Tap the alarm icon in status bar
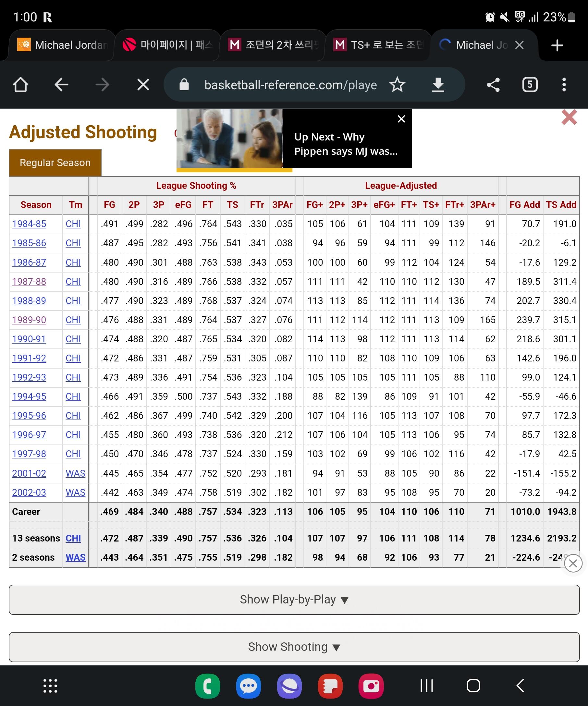The height and width of the screenshot is (706, 588). pyautogui.click(x=490, y=17)
